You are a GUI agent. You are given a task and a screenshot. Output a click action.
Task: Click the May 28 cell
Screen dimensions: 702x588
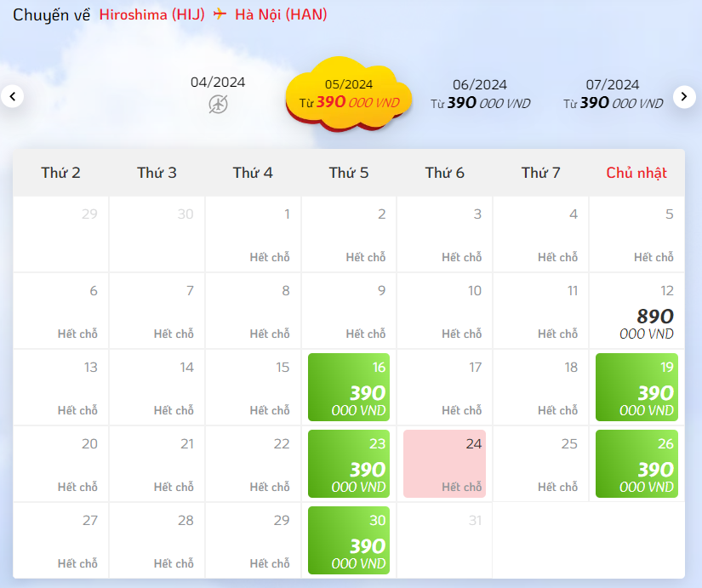[157, 540]
